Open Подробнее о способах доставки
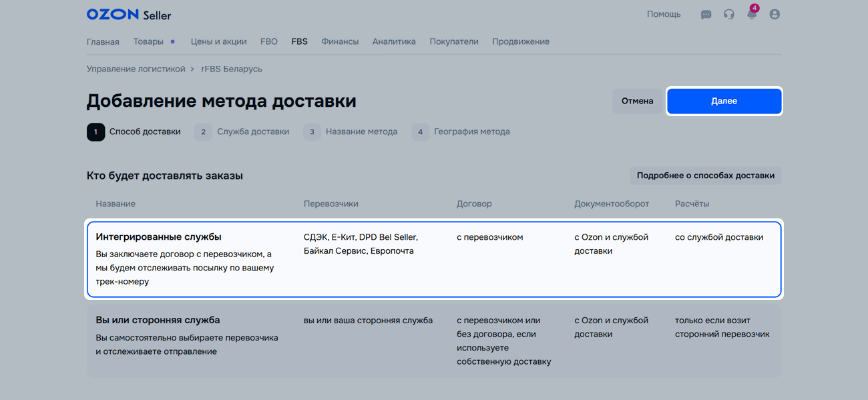The width and height of the screenshot is (868, 400). (705, 176)
